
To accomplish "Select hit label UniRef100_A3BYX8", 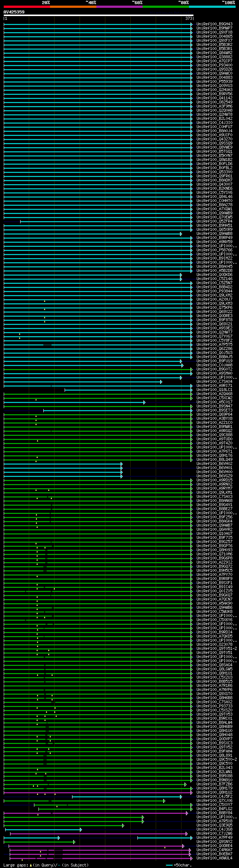I will pos(214,419).
